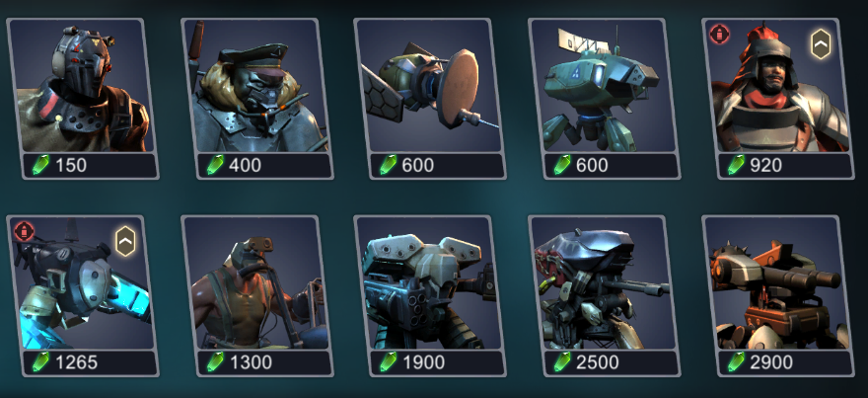
Task: Choose the radar dish drone costing 600
Action: (x=430, y=98)
